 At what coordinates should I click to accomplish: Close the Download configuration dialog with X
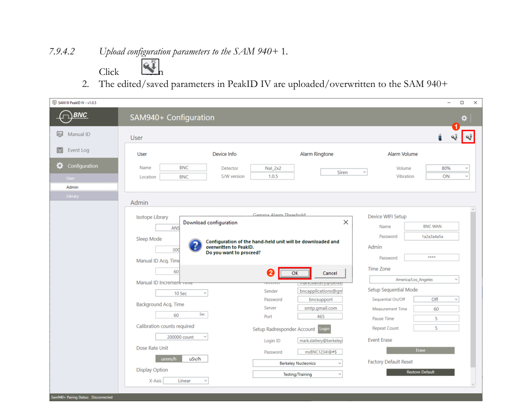[346, 222]
